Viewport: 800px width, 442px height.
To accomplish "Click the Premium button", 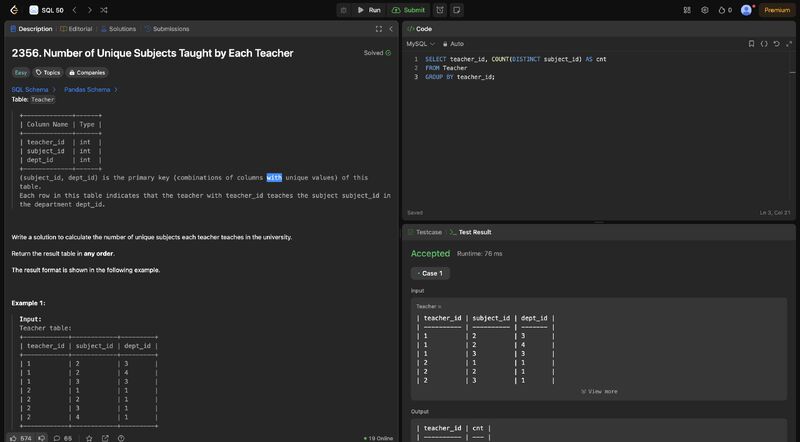I will (x=777, y=10).
